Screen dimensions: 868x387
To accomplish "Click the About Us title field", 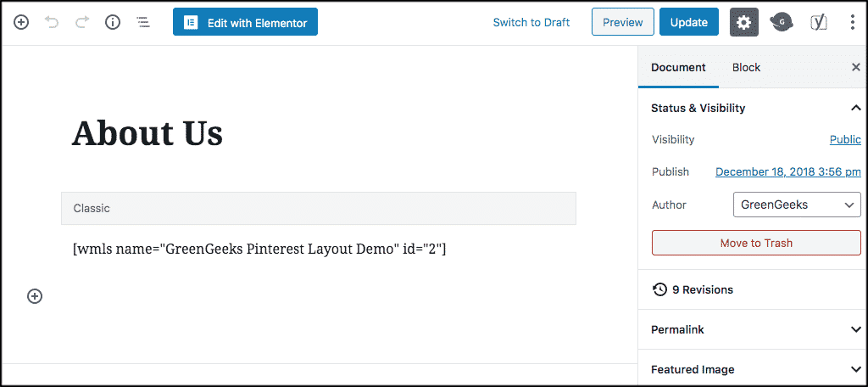I will (x=319, y=133).
